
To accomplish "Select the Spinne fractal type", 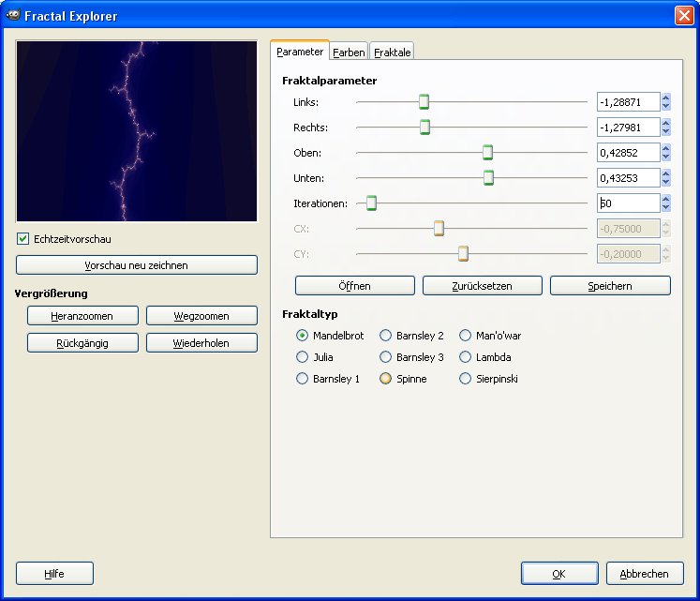I will tap(385, 379).
